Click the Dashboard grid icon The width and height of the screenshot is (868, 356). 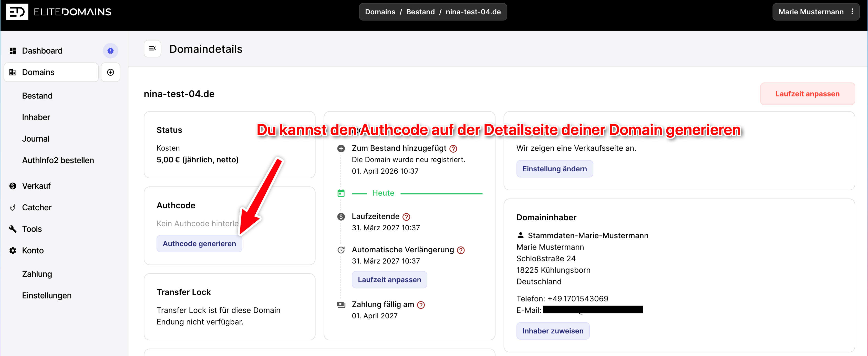tap(13, 51)
